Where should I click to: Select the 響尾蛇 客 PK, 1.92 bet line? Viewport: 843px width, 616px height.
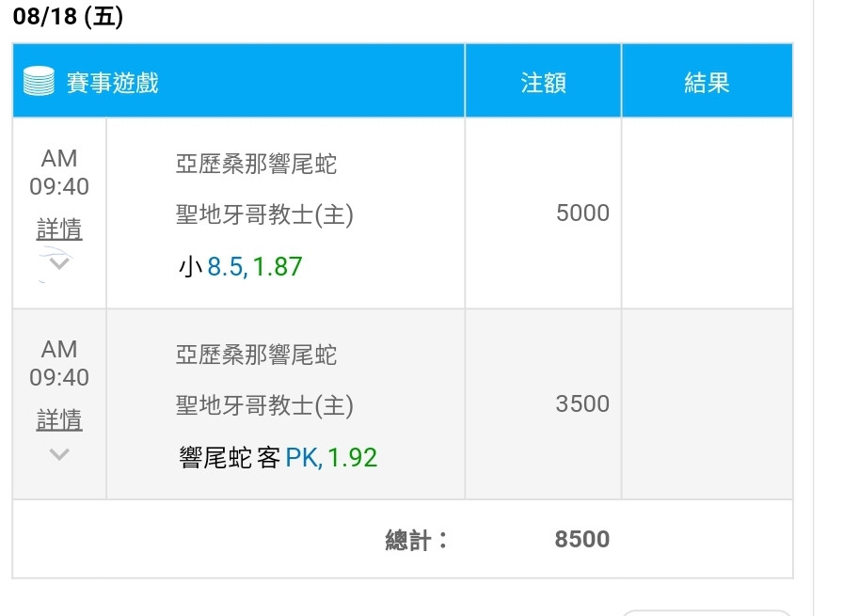click(278, 457)
